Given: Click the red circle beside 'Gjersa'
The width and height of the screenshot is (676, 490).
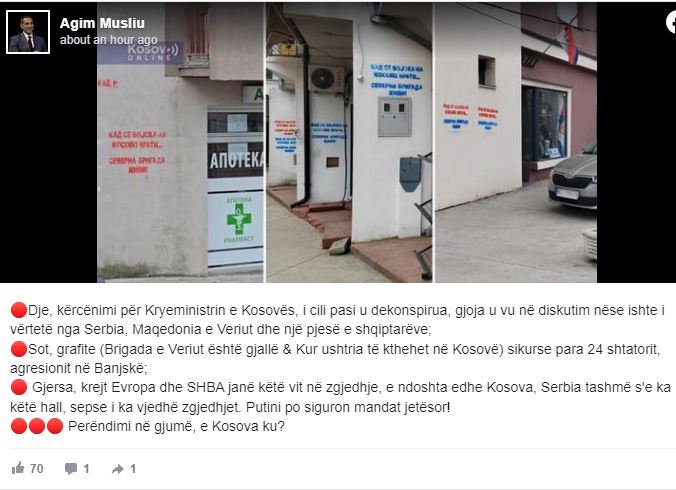Looking at the screenshot, I should [19, 387].
